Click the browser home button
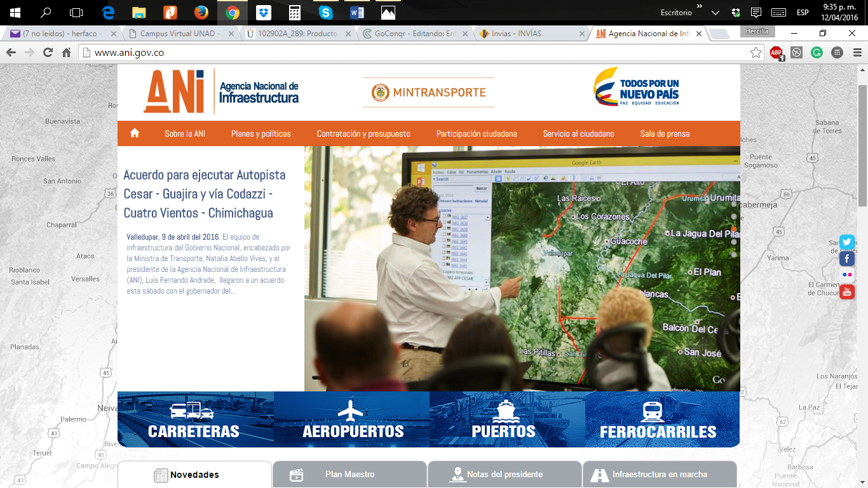868x488 pixels. tap(66, 53)
